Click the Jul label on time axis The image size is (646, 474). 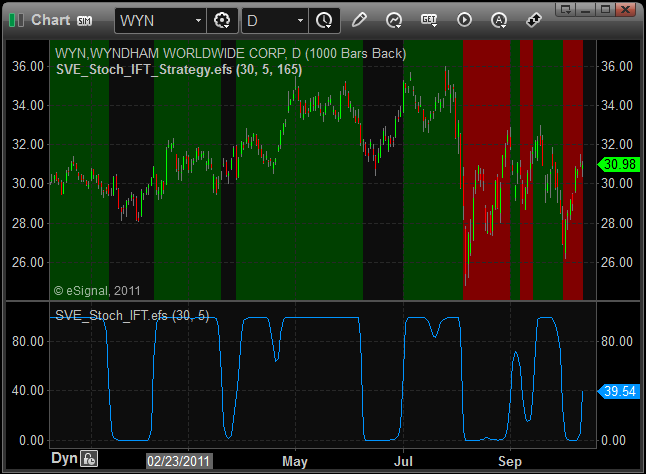[x=403, y=461]
